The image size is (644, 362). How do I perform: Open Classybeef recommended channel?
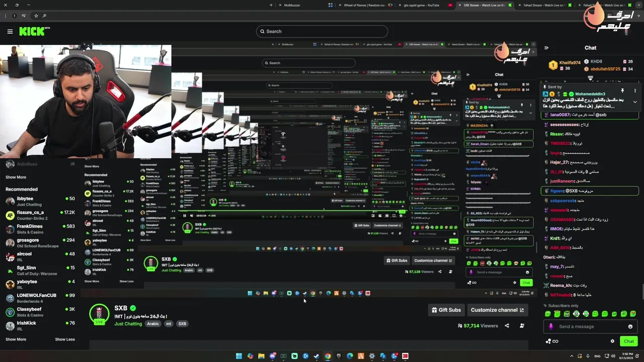[40, 312]
